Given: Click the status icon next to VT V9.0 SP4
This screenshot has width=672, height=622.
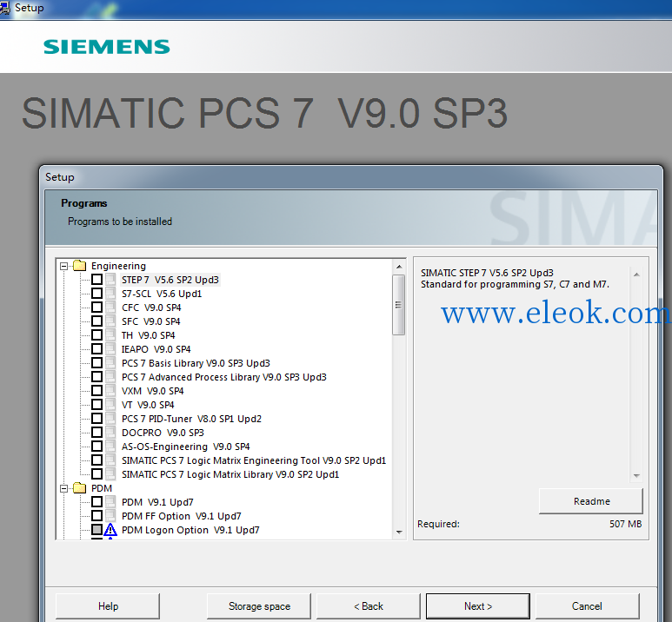Looking at the screenshot, I should click(110, 404).
